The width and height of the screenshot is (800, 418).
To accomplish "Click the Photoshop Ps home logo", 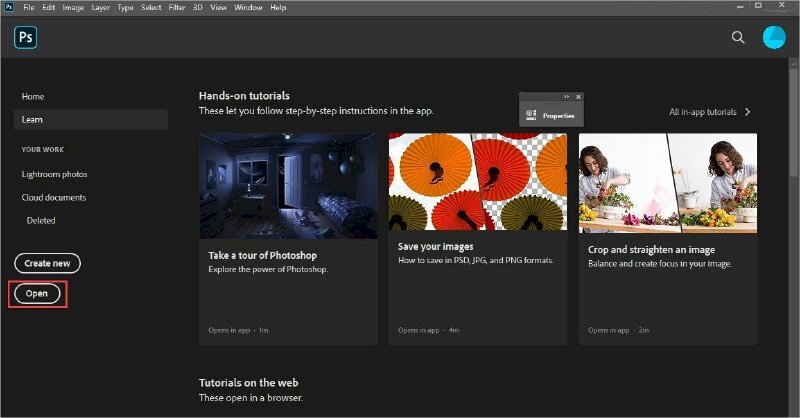I will tap(26, 37).
